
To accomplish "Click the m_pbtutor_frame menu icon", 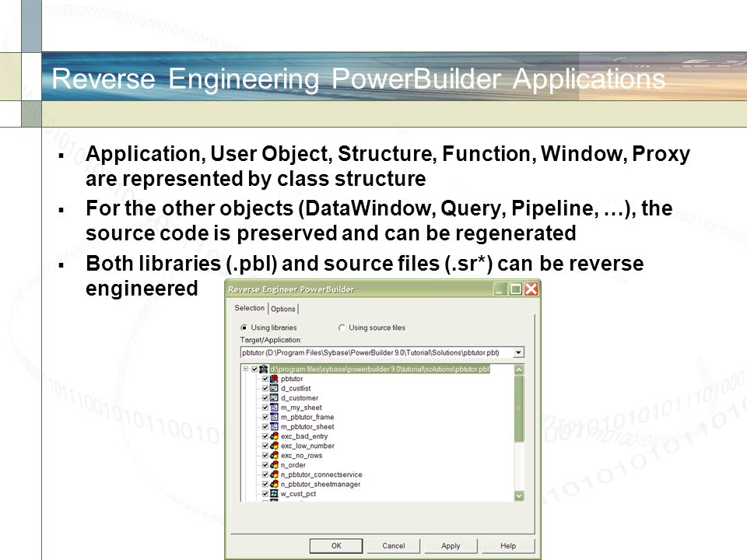I will tap(274, 417).
